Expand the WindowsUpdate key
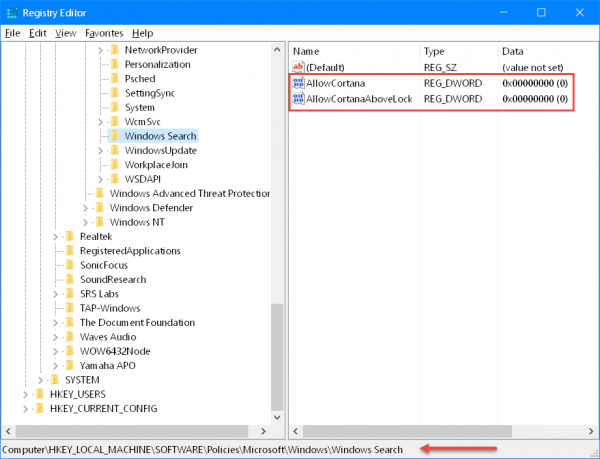 100,151
